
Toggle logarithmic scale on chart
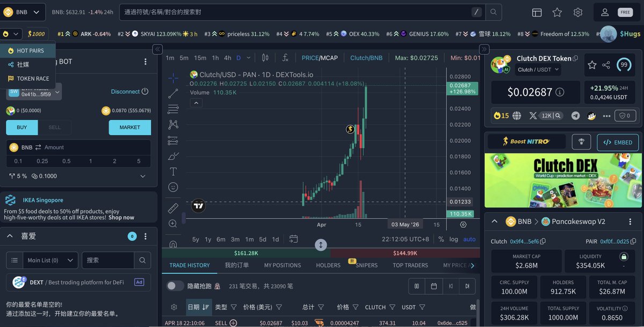point(454,239)
